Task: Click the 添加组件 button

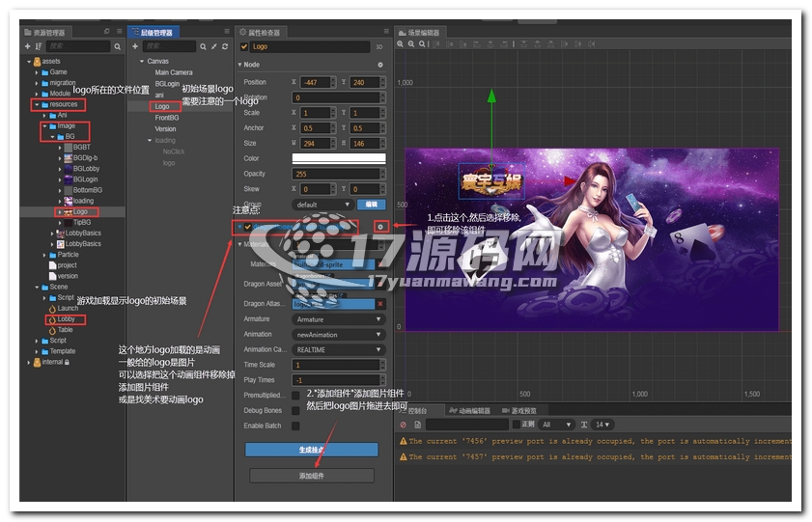Action: pos(311,476)
